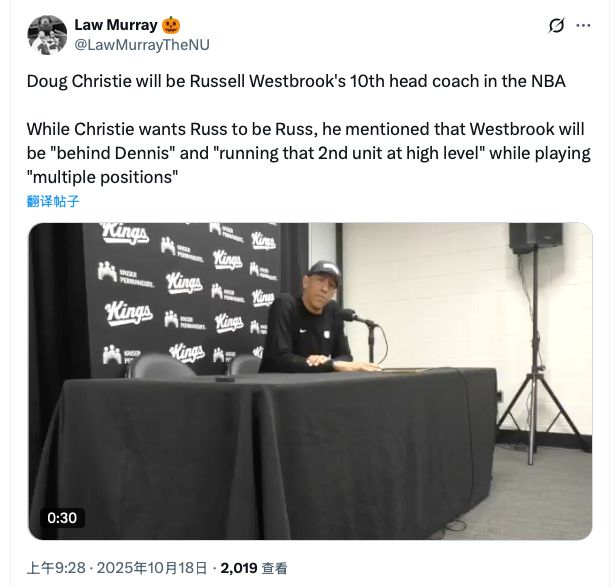Click the pumpkin emoji beside the name

click(x=171, y=25)
